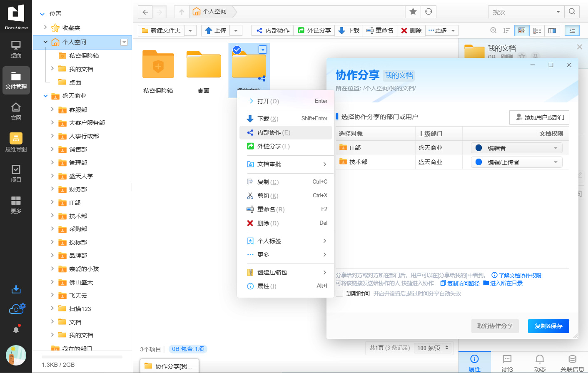Click the storage usage progress bar
The height and width of the screenshot is (373, 588).
(82, 357)
